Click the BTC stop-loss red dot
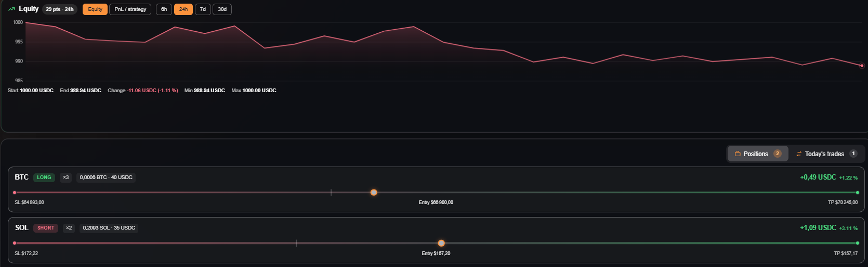This screenshot has width=868, height=267. click(x=15, y=193)
